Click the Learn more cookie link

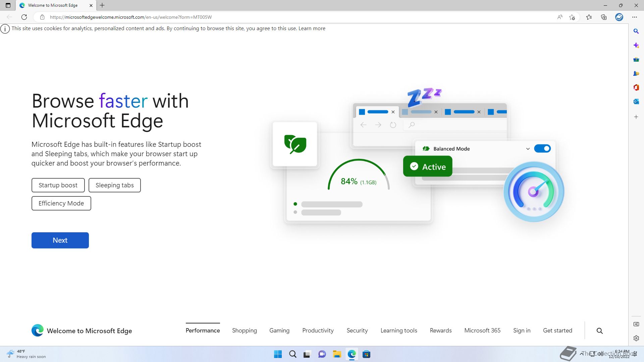click(312, 28)
